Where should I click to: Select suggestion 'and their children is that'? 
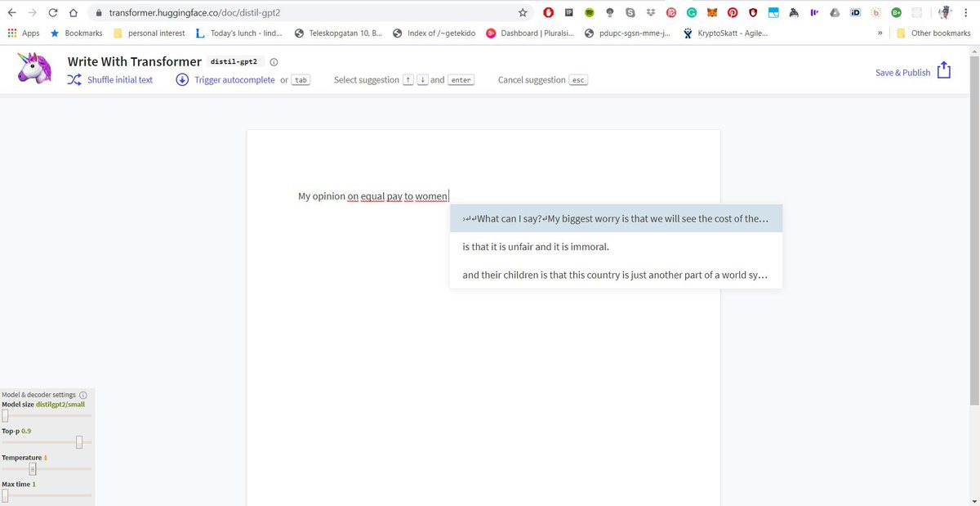pyautogui.click(x=616, y=275)
